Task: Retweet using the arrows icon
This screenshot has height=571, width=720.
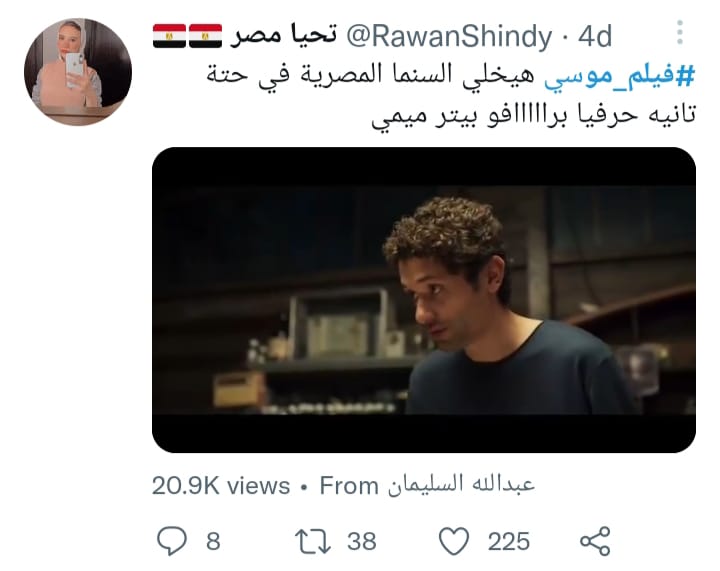Action: [x=313, y=541]
